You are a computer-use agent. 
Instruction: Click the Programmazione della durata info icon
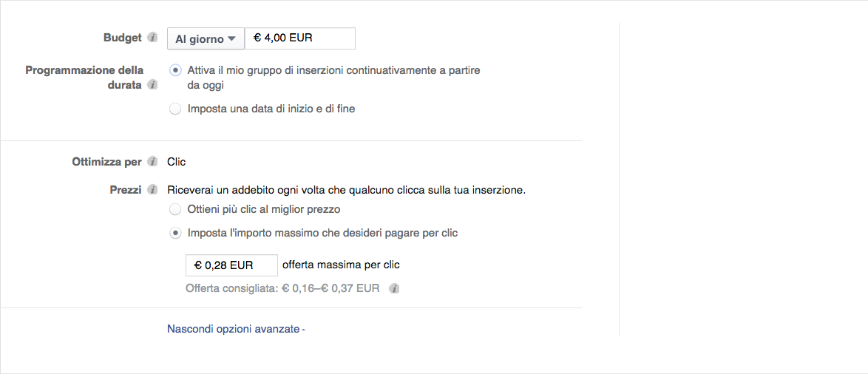[x=152, y=85]
